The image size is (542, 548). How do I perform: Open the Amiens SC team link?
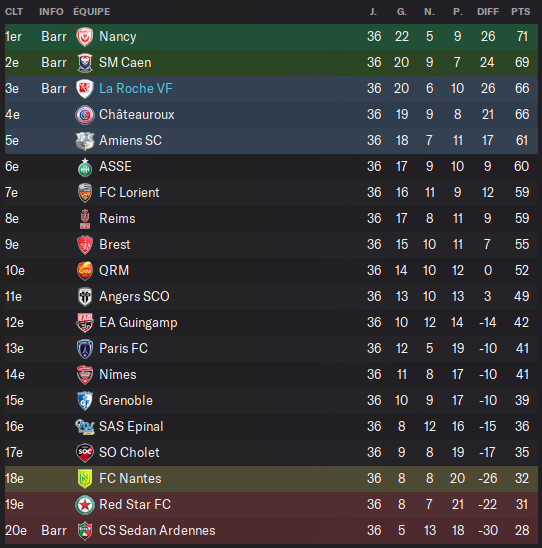click(x=130, y=141)
